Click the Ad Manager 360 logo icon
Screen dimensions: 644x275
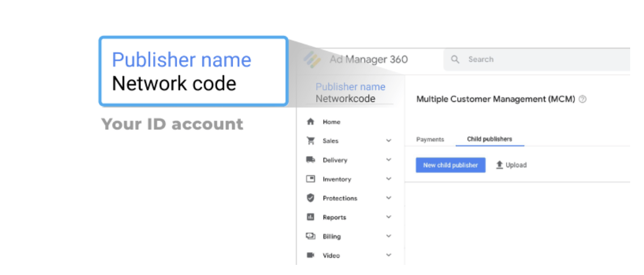(312, 59)
